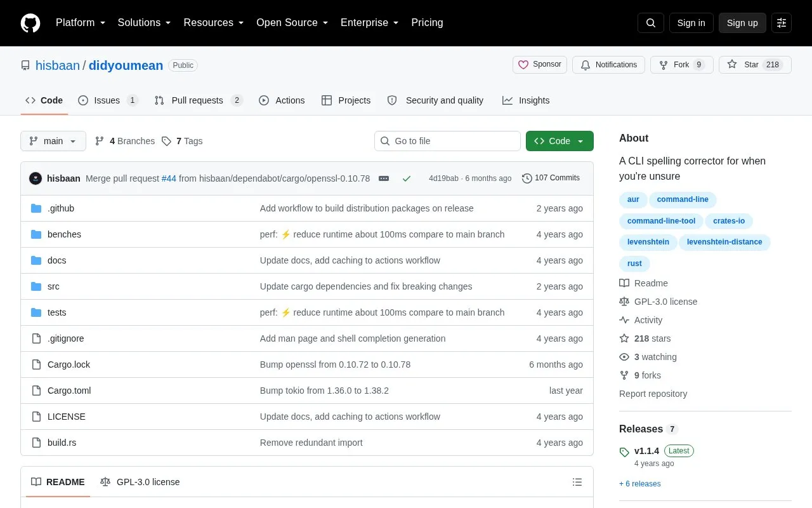Switch to the Projects tab
The width and height of the screenshot is (812, 508).
tap(346, 100)
